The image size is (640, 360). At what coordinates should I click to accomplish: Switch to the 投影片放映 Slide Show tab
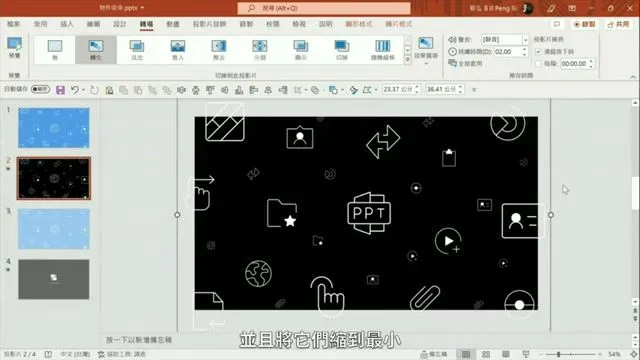[209, 24]
